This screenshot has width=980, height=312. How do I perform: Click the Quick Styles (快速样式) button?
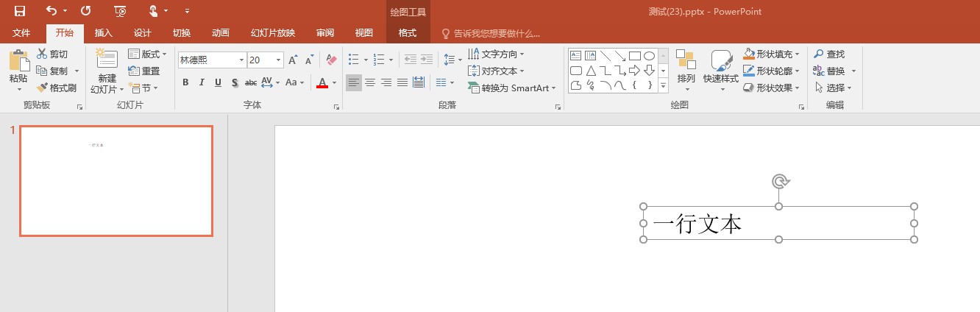[x=721, y=71]
